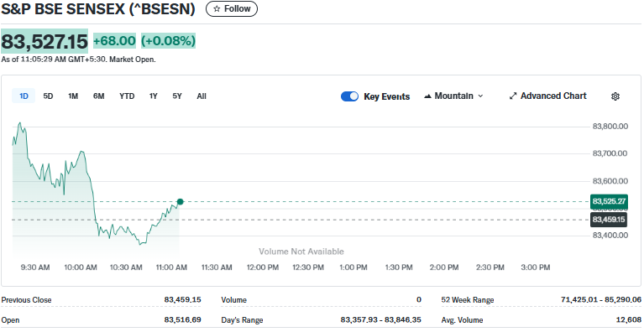Open the Mountain chart type dropdown
Image resolution: width=644 pixels, height=332 pixels.
454,96
